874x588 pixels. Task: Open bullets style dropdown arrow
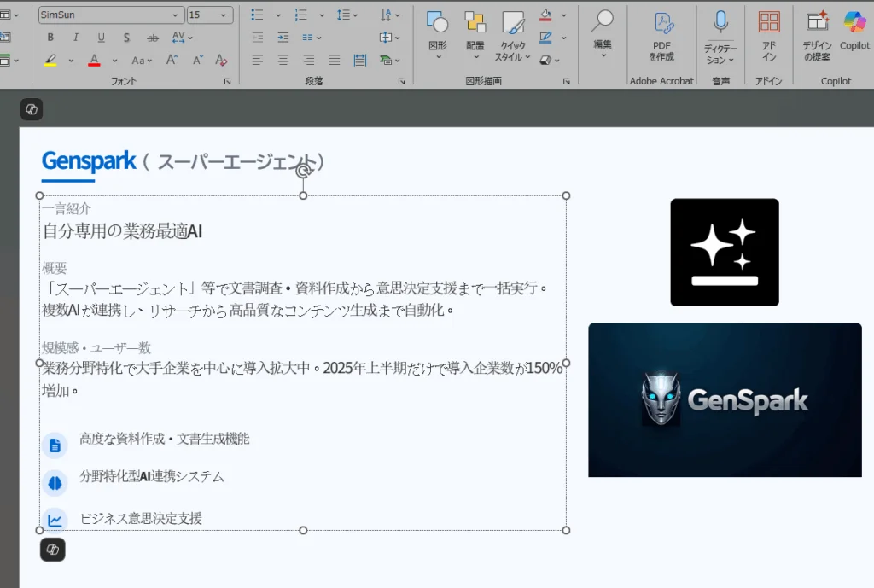coord(278,15)
